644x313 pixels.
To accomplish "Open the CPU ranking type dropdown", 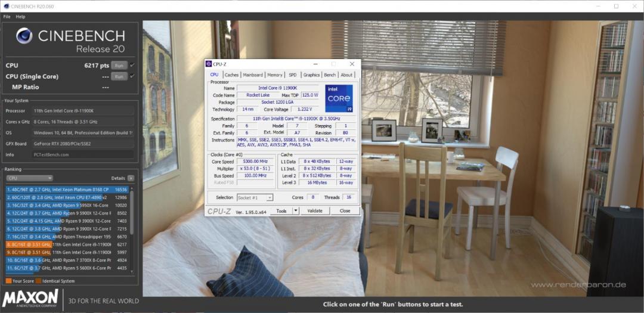I will (x=29, y=178).
